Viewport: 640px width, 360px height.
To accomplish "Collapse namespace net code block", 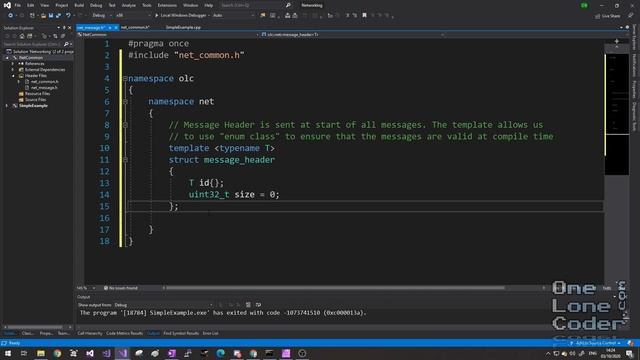I will click(125, 102).
